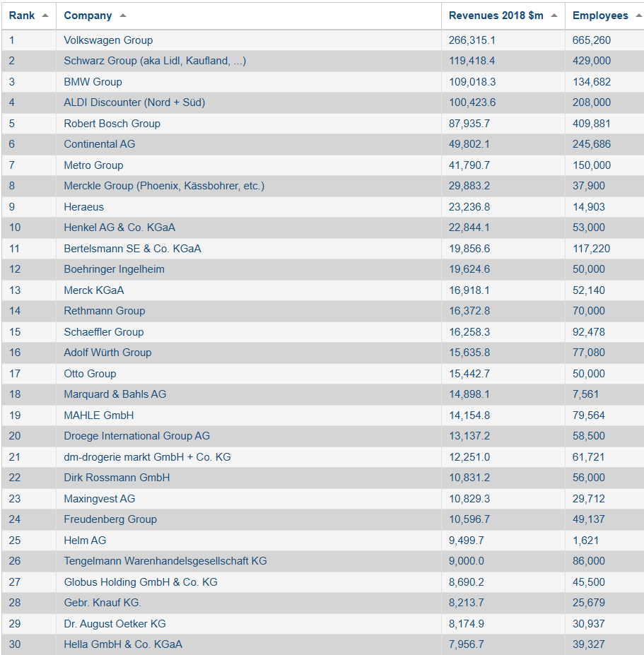Select dm-drogerie markt GmbH + Co. KG
644x655 pixels.
147,457
